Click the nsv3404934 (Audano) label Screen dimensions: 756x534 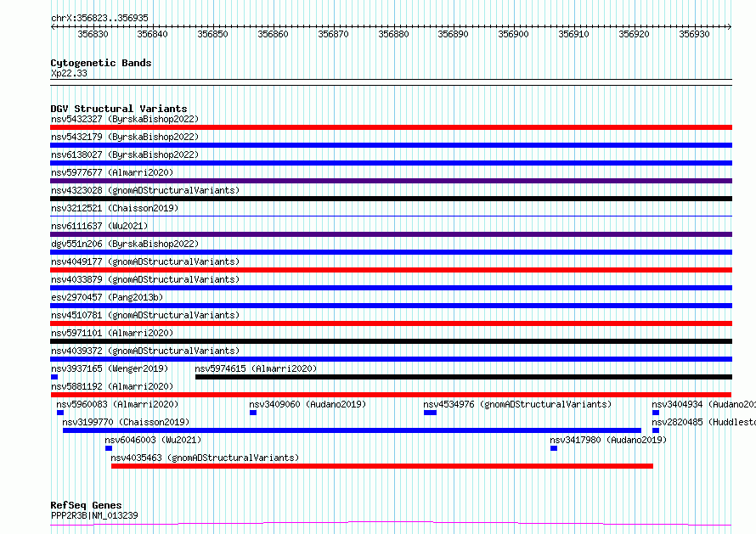(703, 404)
